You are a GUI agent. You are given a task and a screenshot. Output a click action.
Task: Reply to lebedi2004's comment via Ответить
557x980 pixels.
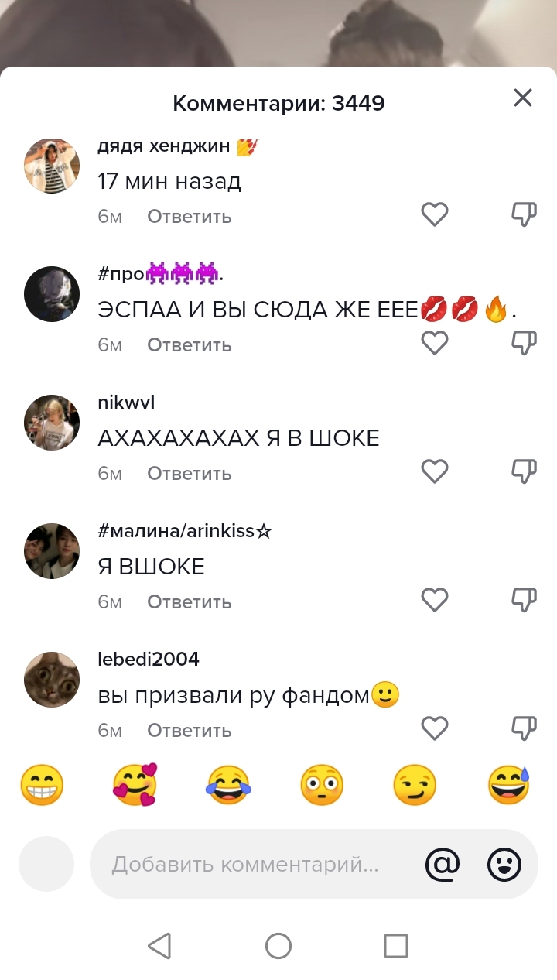pos(190,730)
